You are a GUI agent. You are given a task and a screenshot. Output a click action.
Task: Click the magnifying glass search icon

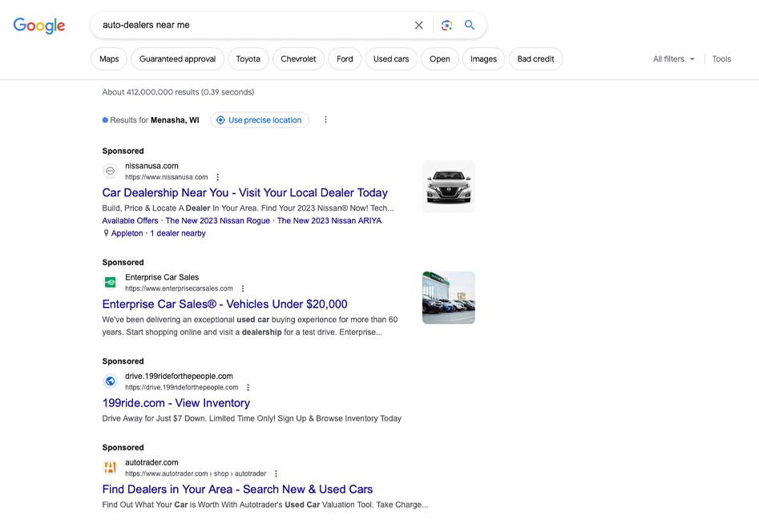click(x=469, y=25)
